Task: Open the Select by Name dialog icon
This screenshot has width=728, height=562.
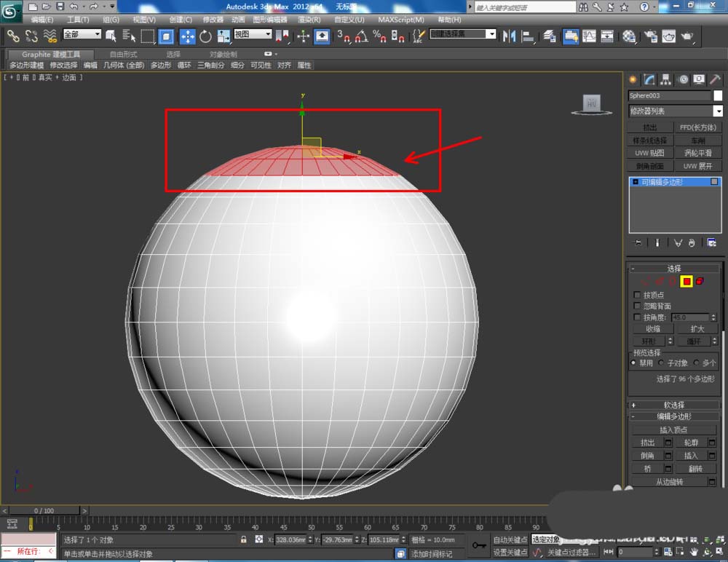Action: (x=129, y=36)
